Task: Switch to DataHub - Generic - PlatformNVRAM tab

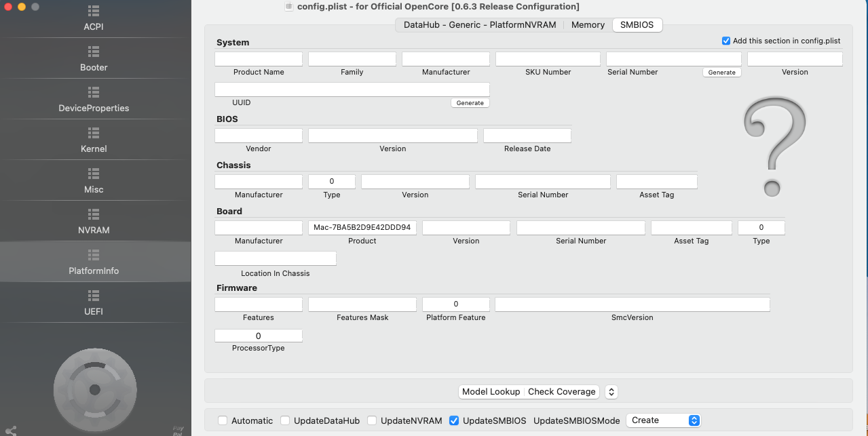Action: tap(480, 25)
